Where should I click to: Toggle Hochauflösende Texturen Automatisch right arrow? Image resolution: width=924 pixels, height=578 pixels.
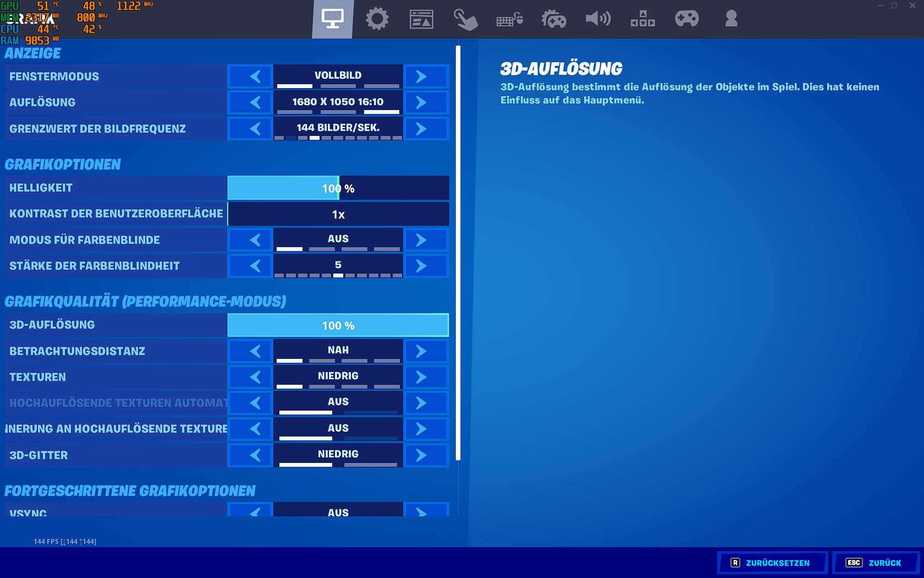click(426, 403)
